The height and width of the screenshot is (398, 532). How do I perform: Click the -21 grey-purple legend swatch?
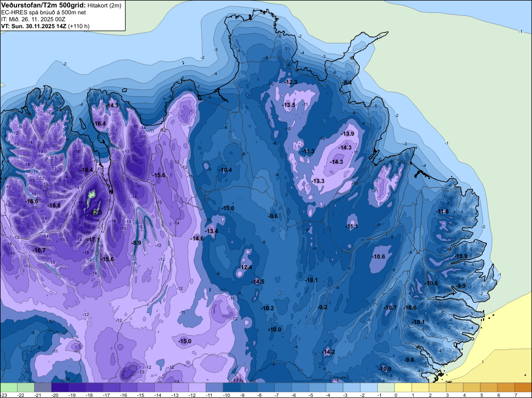(x=43, y=387)
